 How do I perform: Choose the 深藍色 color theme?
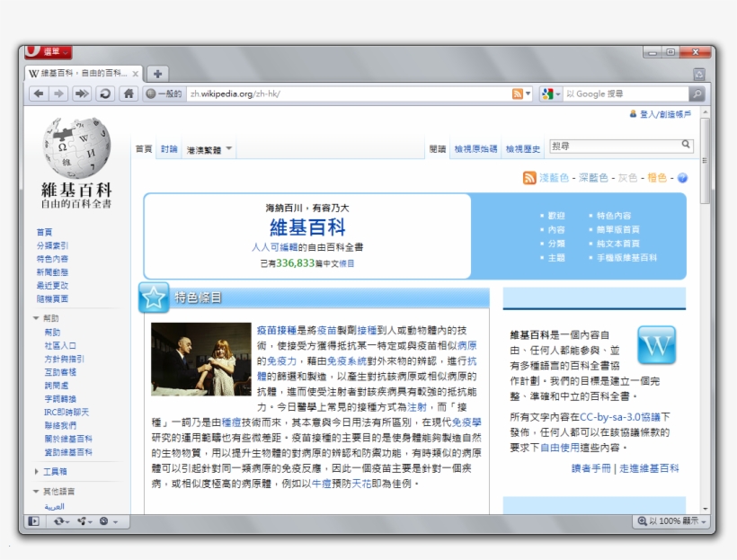click(x=593, y=178)
